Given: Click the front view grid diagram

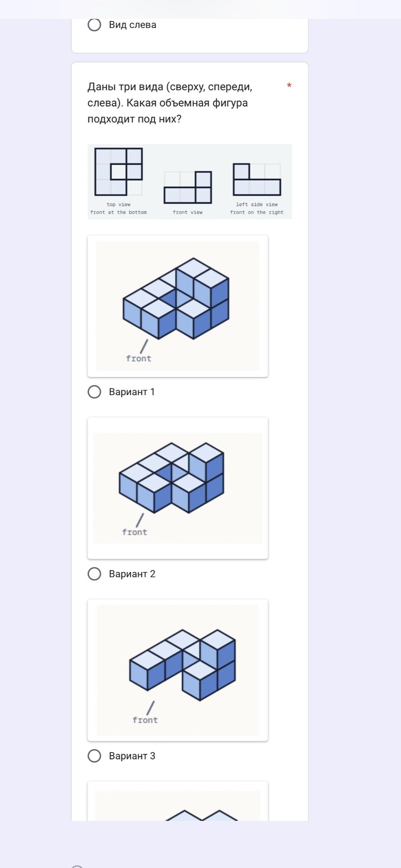Looking at the screenshot, I should tap(188, 187).
